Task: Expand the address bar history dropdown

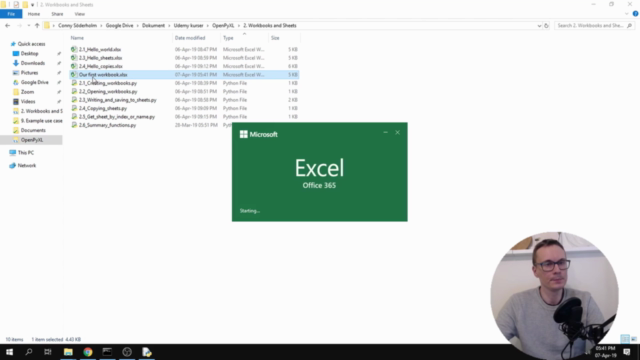Action: 539,25
